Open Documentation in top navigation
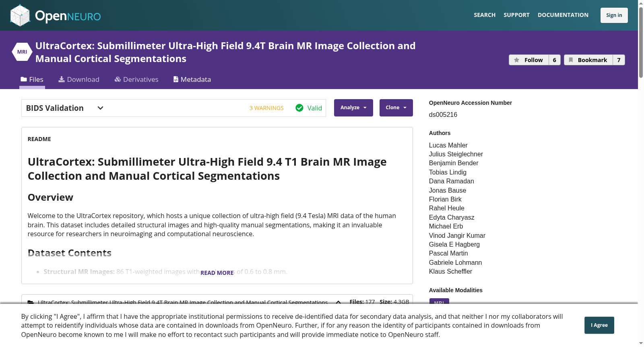This screenshot has width=644, height=347. (563, 15)
